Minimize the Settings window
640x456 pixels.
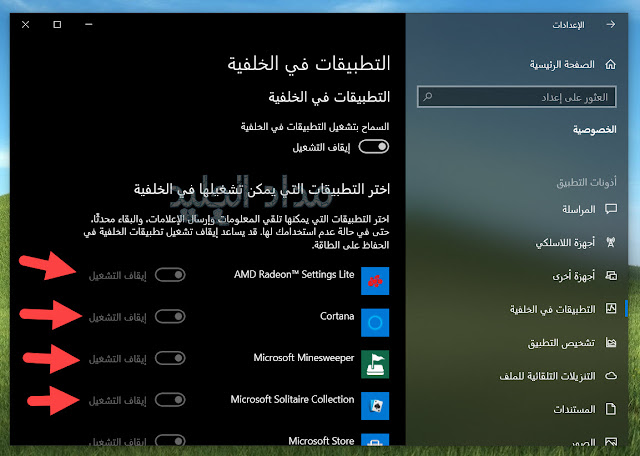[89, 24]
